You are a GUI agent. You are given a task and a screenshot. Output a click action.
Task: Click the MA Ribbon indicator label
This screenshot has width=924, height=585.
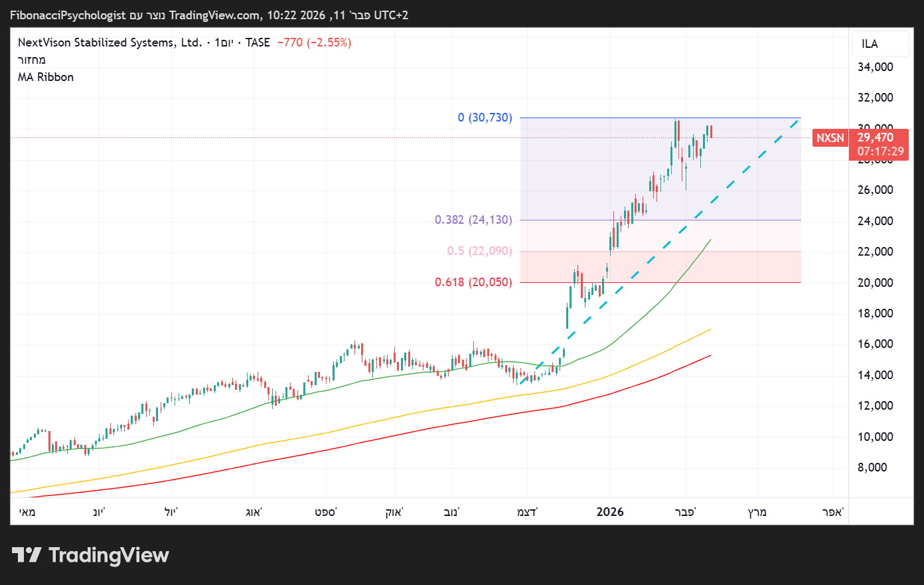point(46,77)
